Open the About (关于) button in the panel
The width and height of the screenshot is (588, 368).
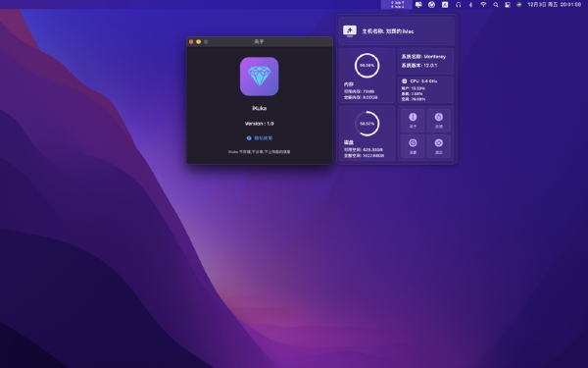click(413, 120)
